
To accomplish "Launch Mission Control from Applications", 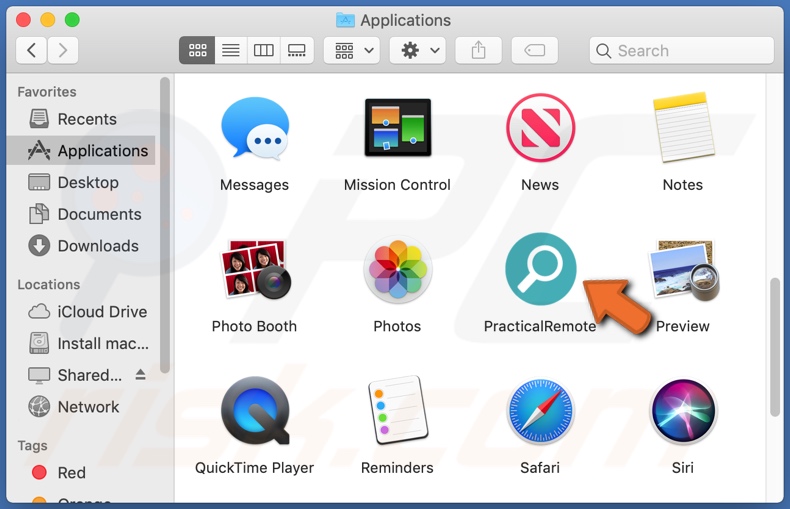I will (397, 129).
